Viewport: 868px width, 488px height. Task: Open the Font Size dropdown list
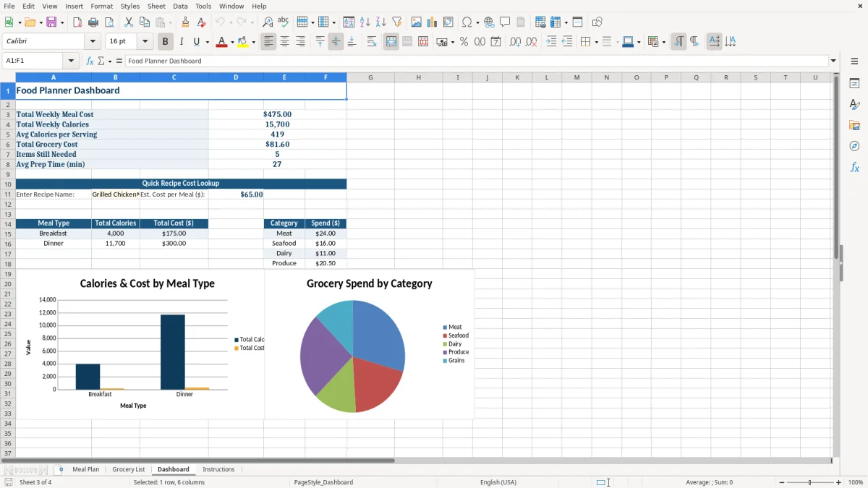[145, 42]
